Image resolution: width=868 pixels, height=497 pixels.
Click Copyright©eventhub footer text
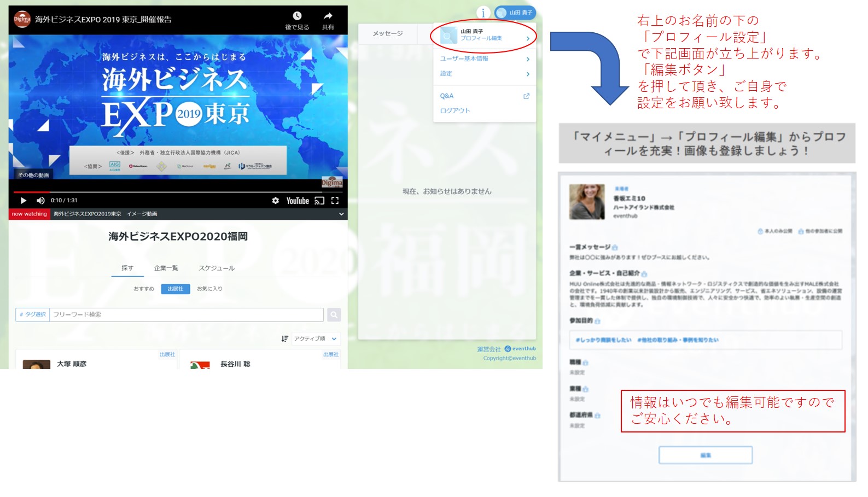tap(510, 358)
